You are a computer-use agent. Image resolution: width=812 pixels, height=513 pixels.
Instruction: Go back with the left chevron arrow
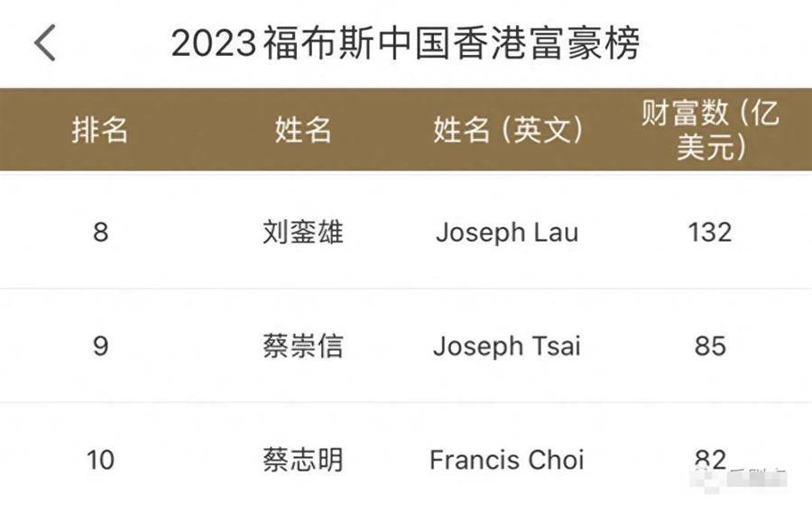click(44, 43)
